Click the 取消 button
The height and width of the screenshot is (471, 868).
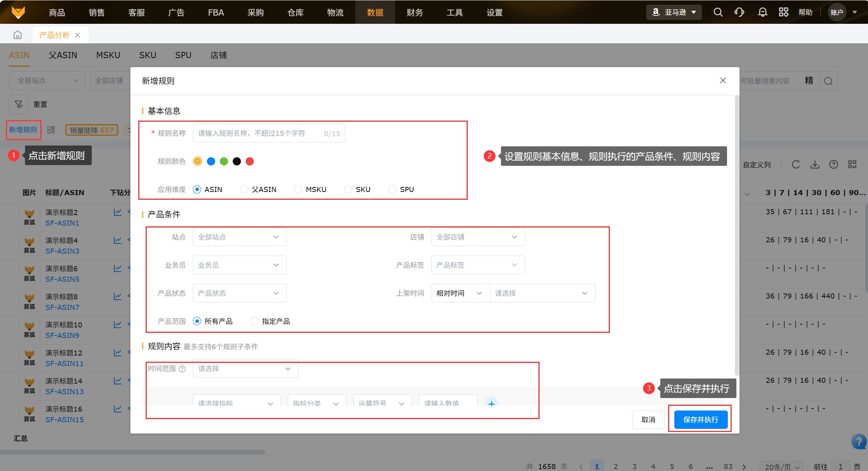[648, 419]
